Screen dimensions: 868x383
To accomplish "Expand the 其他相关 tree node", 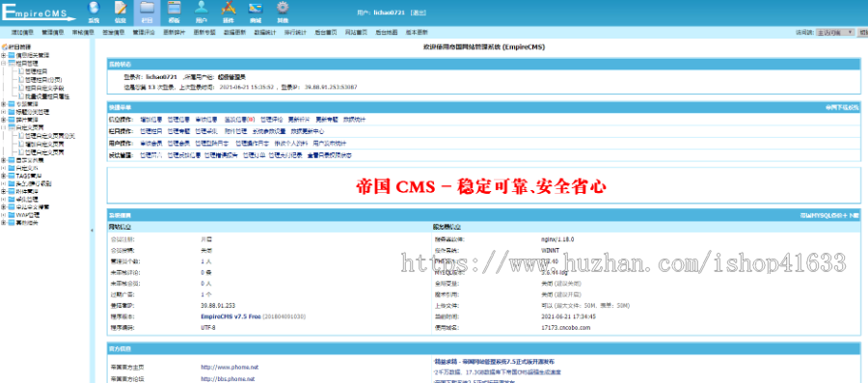I will (3, 223).
